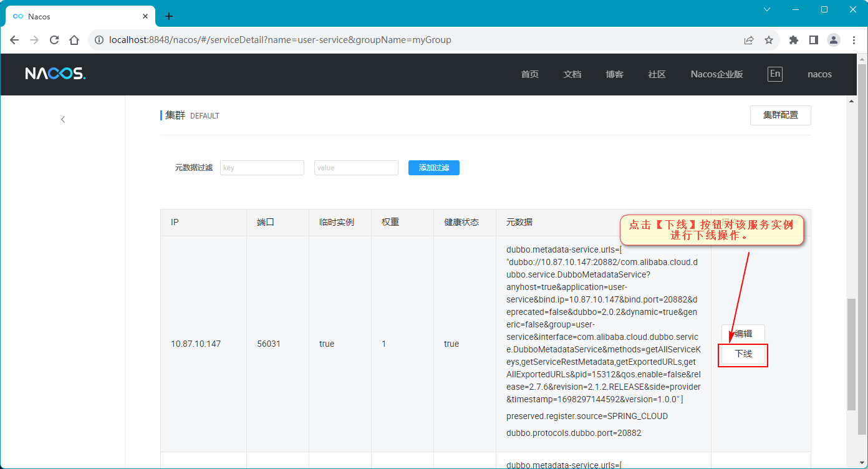Open 社区 in Nacos header

(x=657, y=74)
